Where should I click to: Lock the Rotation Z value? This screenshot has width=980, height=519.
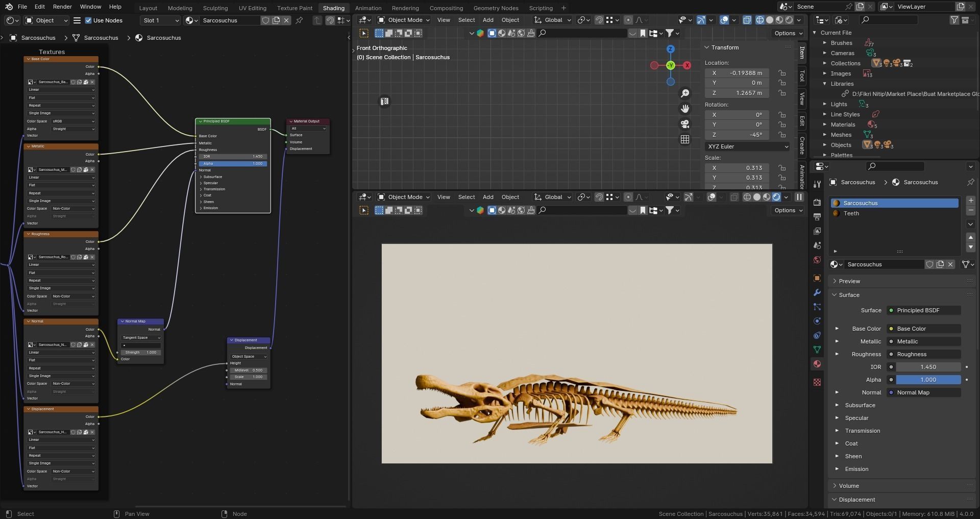click(x=782, y=135)
